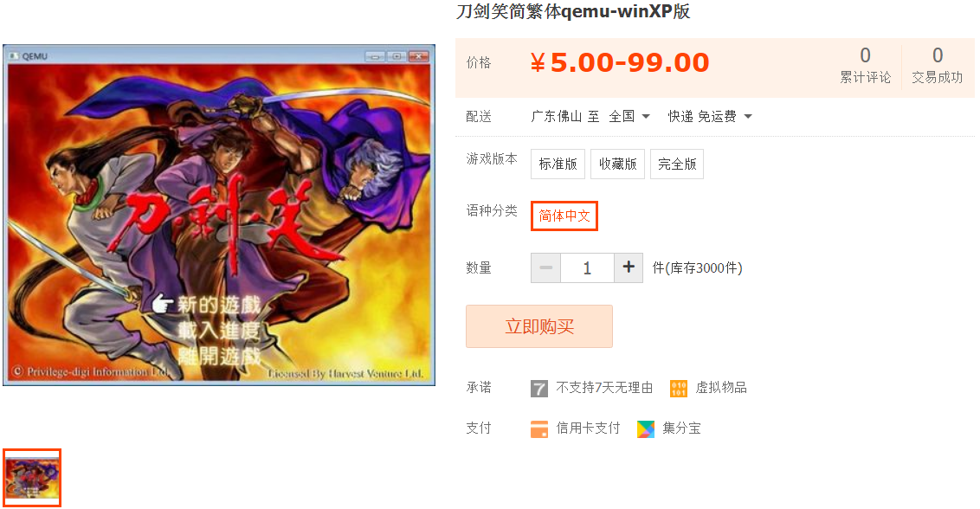Screen dimensions: 980x509
Task: Open the 交易成功 transaction count
Action: (x=937, y=65)
